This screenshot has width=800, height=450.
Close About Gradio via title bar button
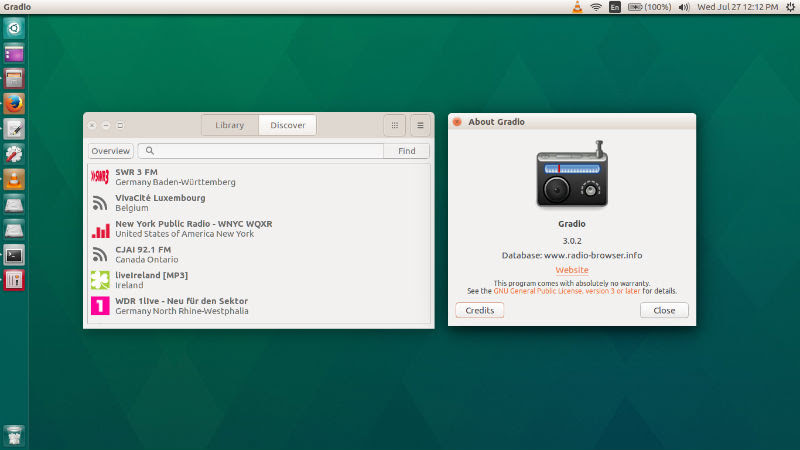[457, 122]
